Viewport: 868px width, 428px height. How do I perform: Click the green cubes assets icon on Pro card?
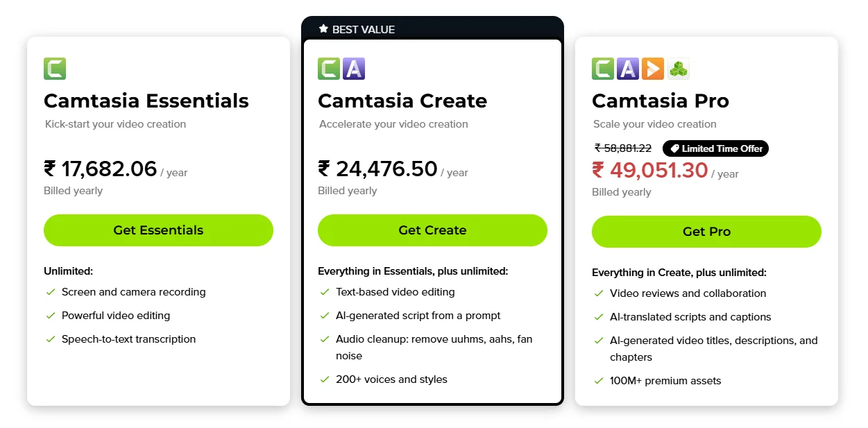click(x=678, y=69)
